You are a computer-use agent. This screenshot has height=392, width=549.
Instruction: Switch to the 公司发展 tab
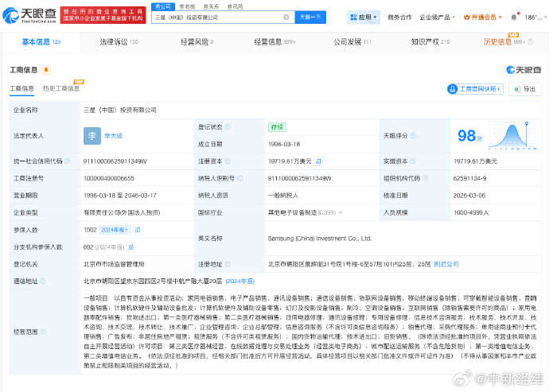coord(352,42)
